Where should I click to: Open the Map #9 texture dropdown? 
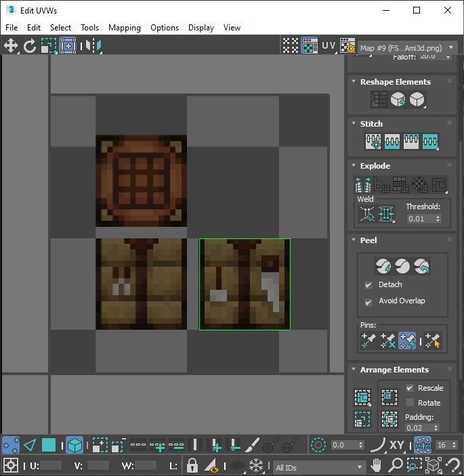tap(407, 47)
